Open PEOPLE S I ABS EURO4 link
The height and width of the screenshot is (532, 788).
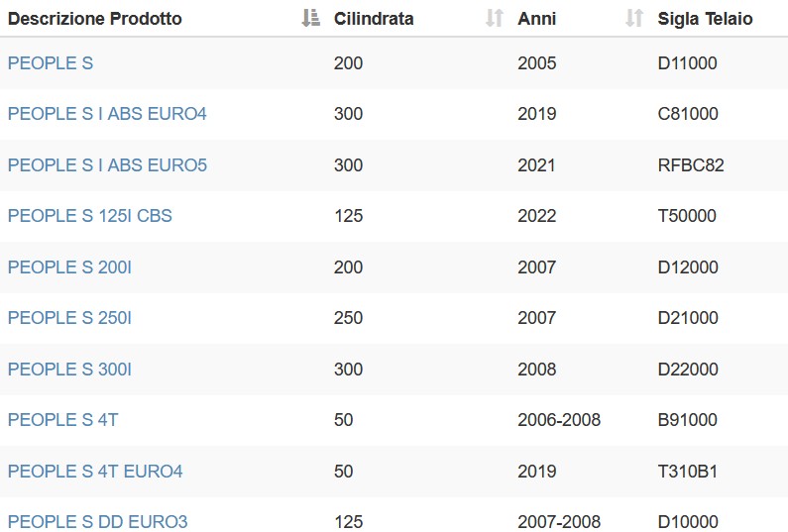coord(107,114)
